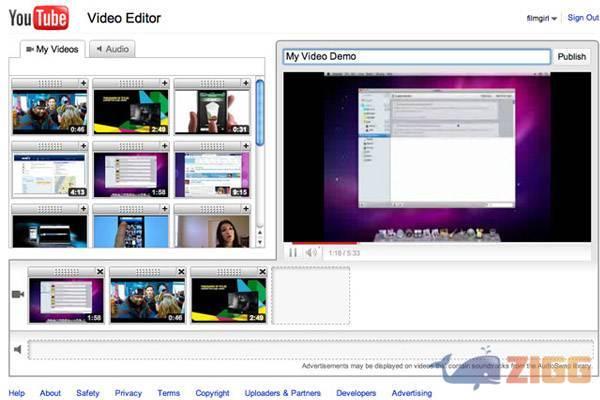Select the woman talking thumbnail in library
The width and height of the screenshot is (600, 400).
click(212, 232)
